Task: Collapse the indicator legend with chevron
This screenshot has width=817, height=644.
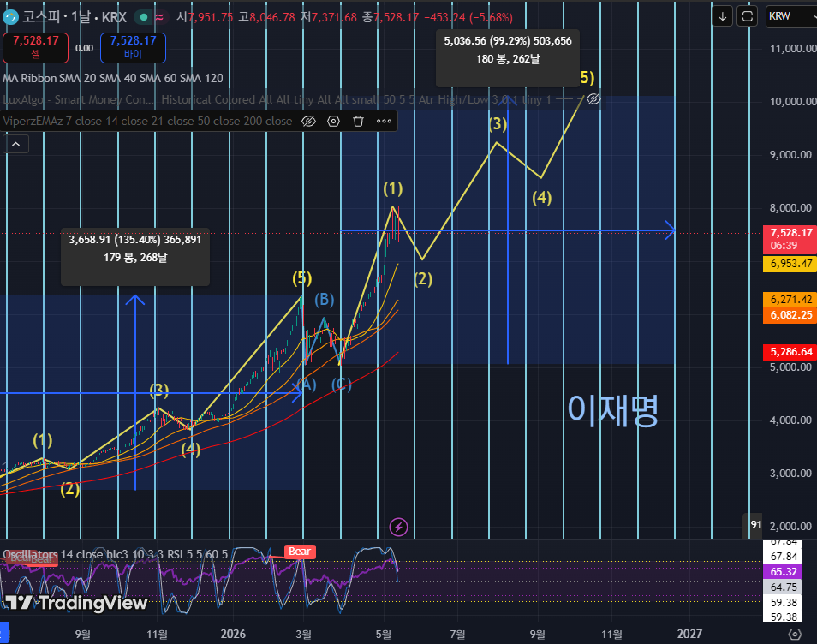Action: click(15, 145)
